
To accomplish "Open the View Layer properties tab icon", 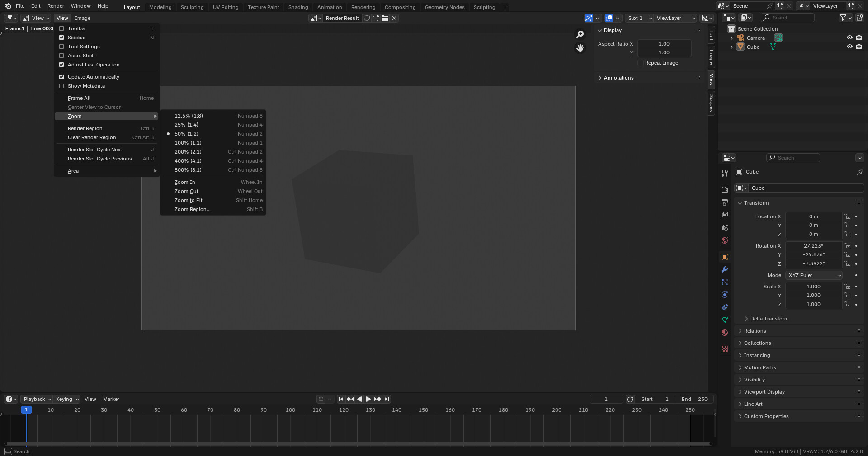I will (725, 215).
